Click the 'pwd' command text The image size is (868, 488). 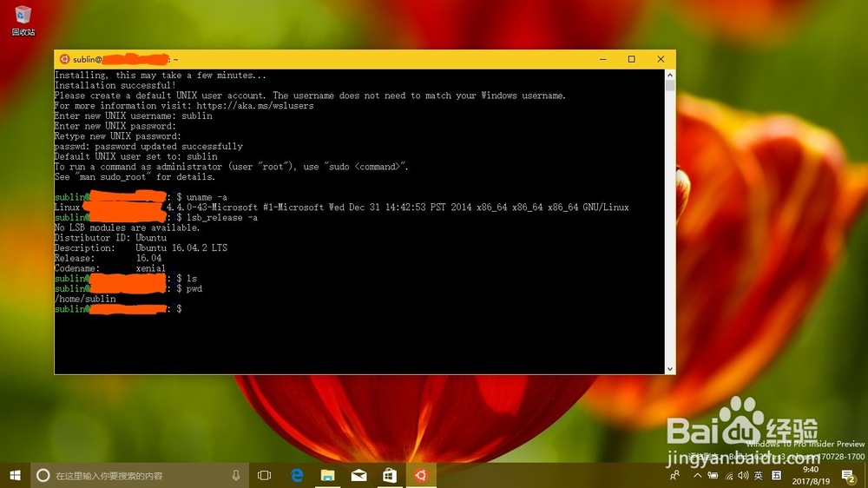pyautogui.click(x=194, y=289)
